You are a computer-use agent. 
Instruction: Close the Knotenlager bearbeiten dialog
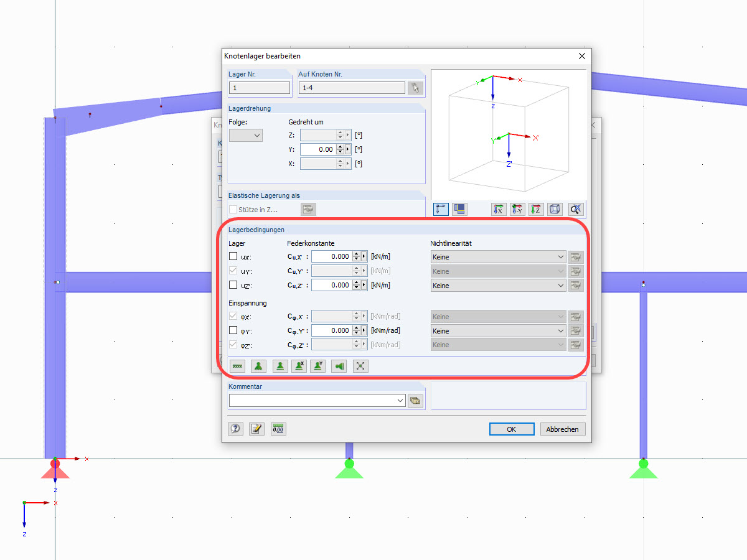click(582, 56)
